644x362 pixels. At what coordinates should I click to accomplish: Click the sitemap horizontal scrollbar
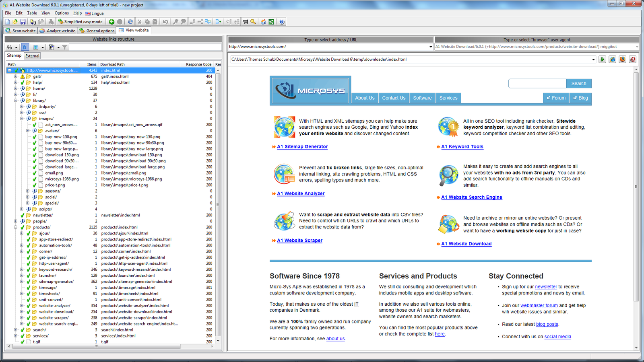[x=96, y=346]
